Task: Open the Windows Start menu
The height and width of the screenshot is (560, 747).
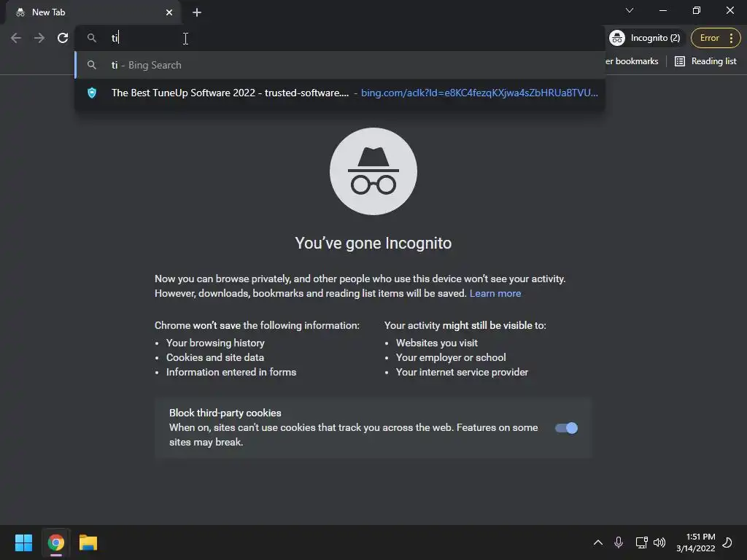Action: tap(24, 542)
